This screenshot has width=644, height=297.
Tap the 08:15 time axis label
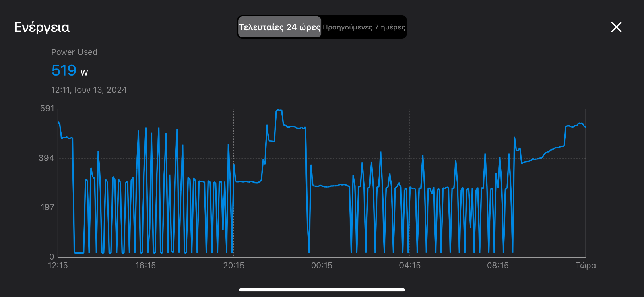tap(498, 266)
